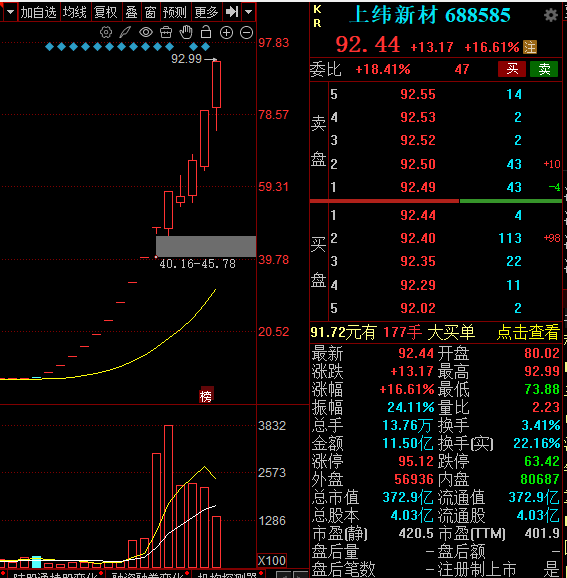Click the 叠 overlay option
This screenshot has height=578, width=567.
point(131,12)
